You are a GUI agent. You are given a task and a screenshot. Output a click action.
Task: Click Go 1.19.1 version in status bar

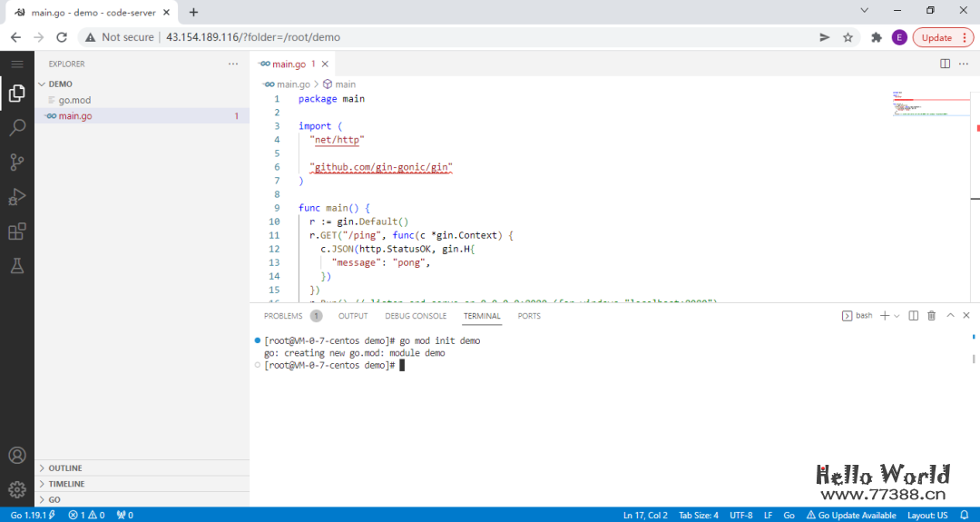pyautogui.click(x=33, y=515)
